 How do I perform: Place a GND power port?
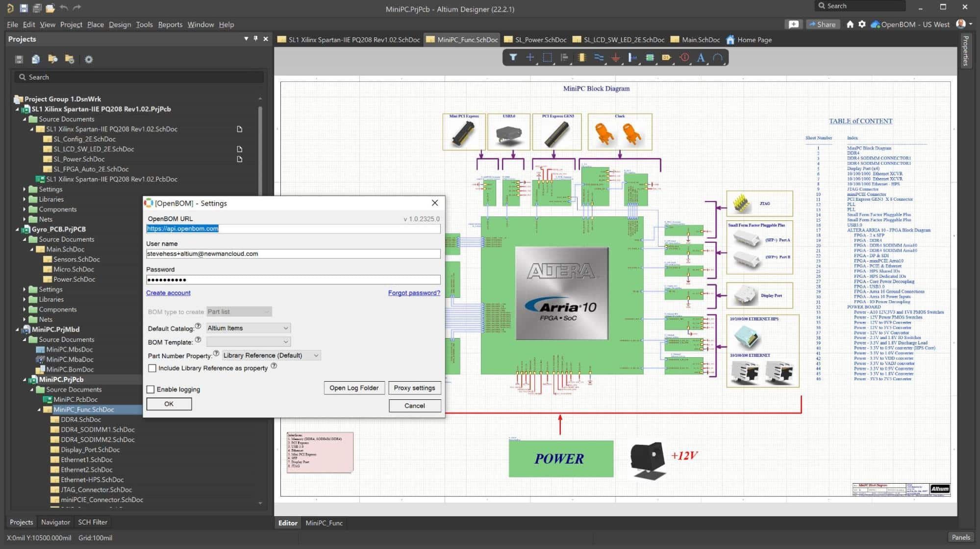[616, 57]
